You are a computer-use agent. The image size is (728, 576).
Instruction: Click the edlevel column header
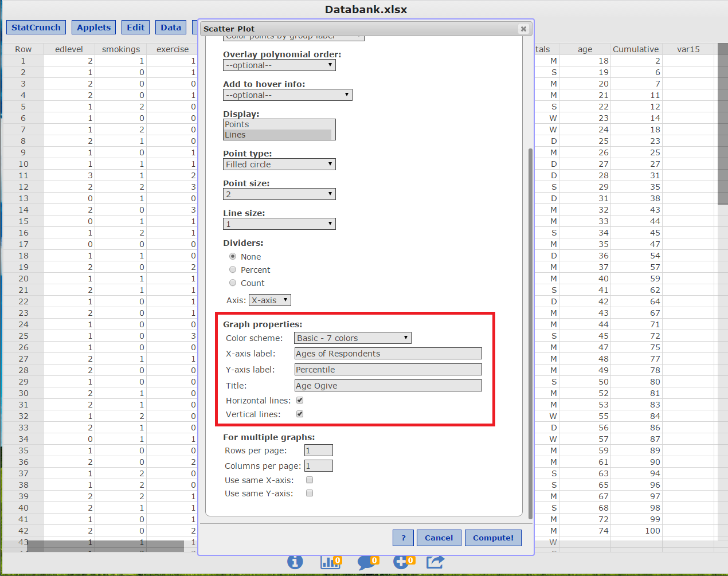coord(69,49)
